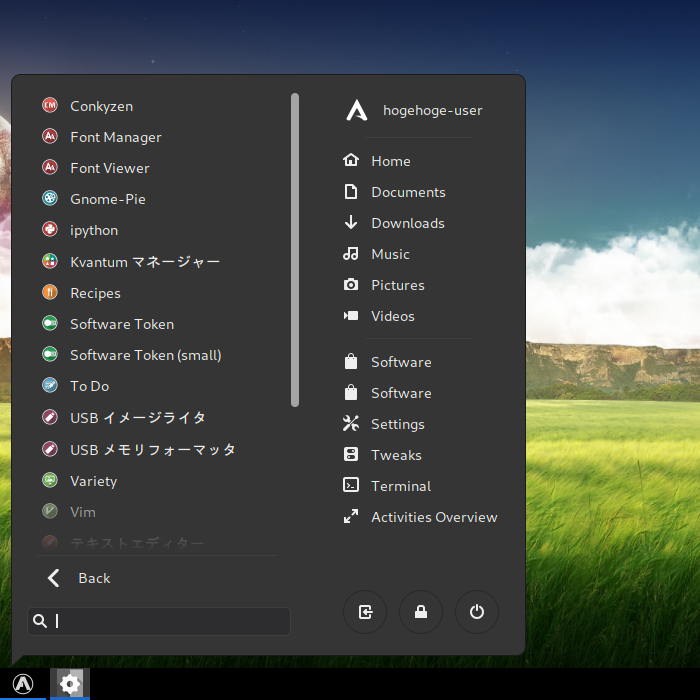700x700 pixels.
Task: Launch To Do app icon
Action: (50, 385)
